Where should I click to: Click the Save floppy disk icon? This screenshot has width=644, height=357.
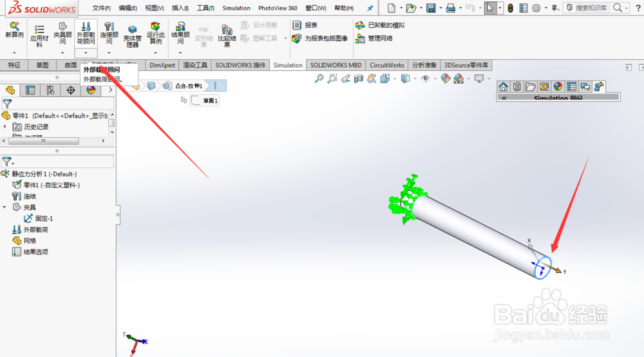click(x=431, y=8)
